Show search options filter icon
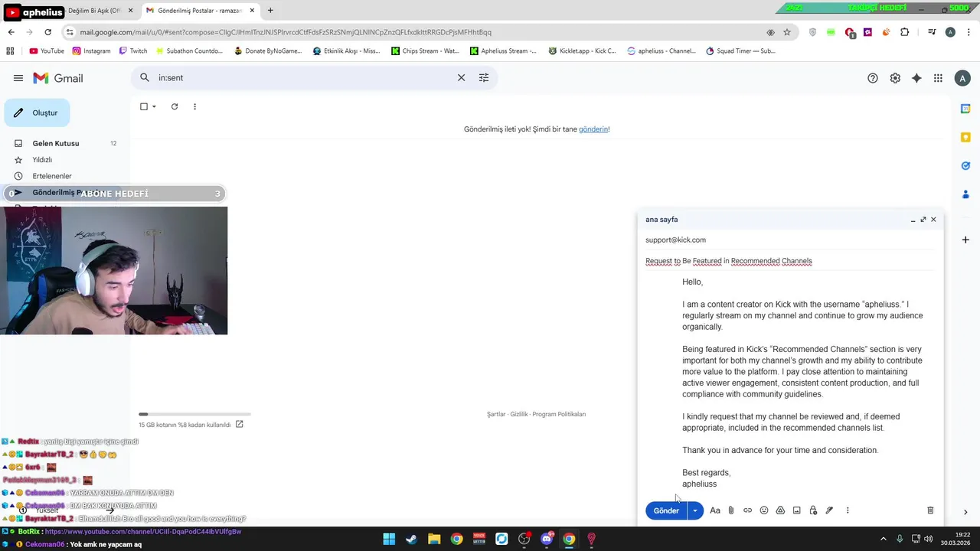The image size is (980, 551). 484,77
